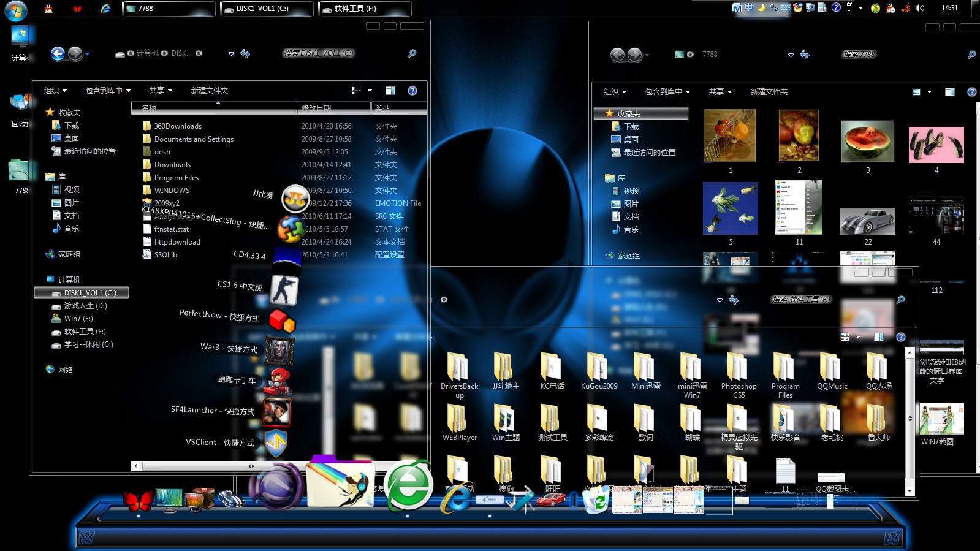Viewport: 980px width, 551px height.
Task: Toggle preview pane in DISK1_VOL1 window
Action: click(390, 91)
